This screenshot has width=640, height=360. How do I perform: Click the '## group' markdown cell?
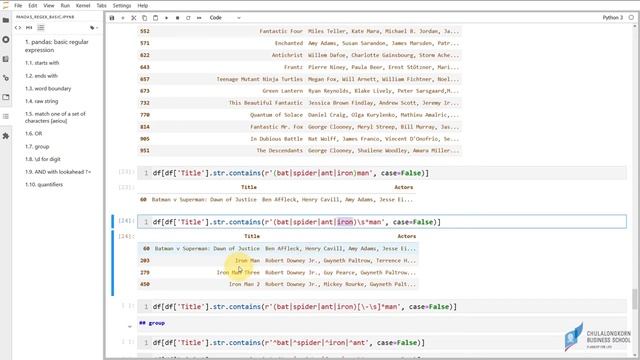[x=382, y=323]
